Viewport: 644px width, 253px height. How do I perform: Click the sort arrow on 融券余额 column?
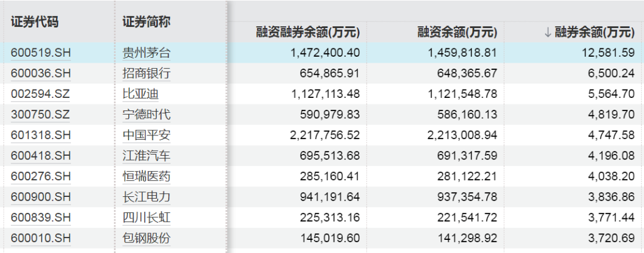(x=547, y=32)
